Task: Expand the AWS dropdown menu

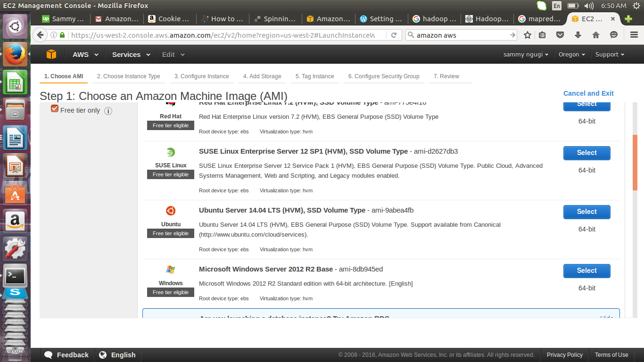Action: pos(86,55)
